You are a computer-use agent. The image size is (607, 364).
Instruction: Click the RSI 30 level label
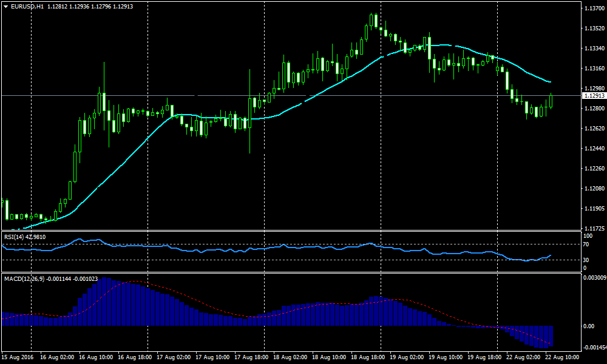click(586, 260)
